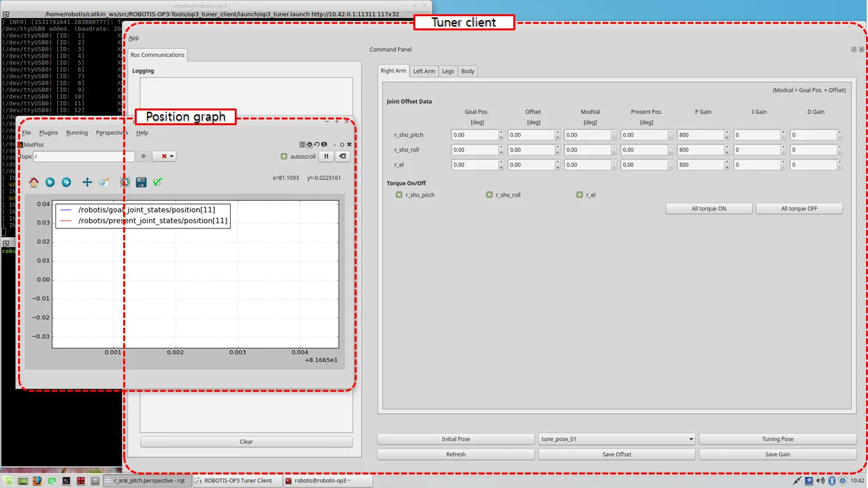Open the Plugins menu

pyautogui.click(x=48, y=133)
